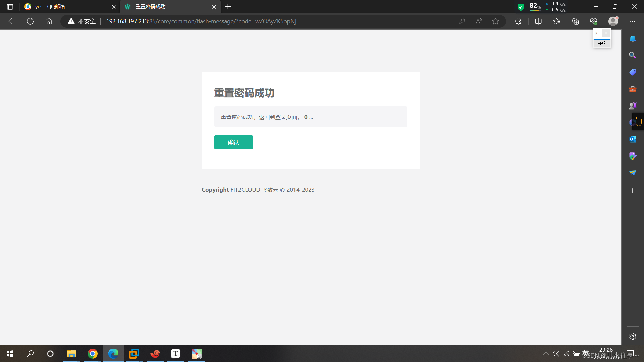Open the browser extensions puzzle icon
This screenshot has height=362, width=644.
click(518, 21)
